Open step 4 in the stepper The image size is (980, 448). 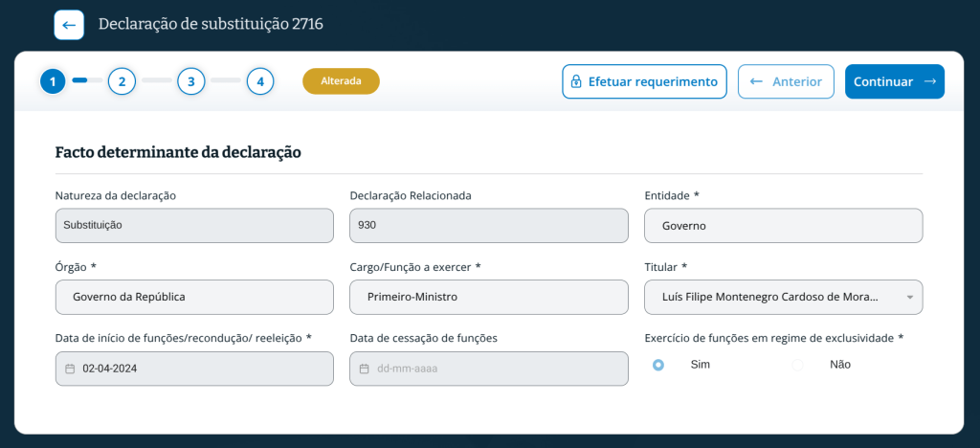pyautogui.click(x=260, y=81)
